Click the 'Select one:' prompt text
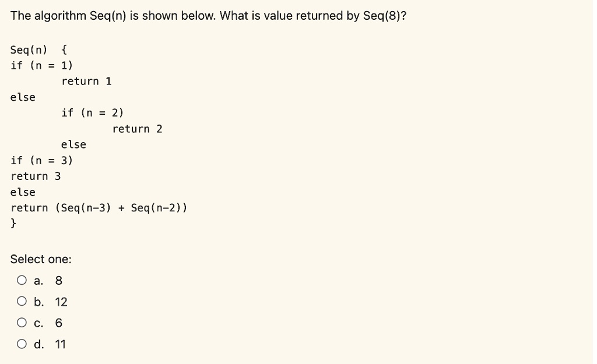The height and width of the screenshot is (364, 597). click(x=41, y=259)
